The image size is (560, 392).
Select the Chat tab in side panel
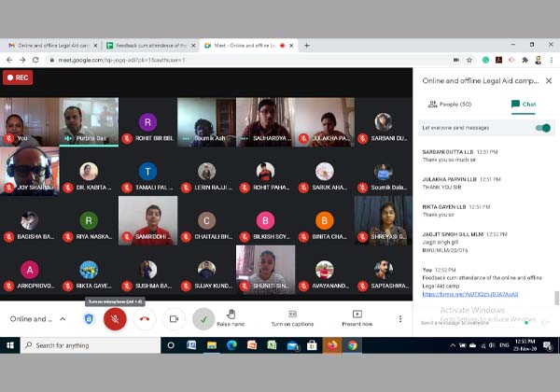pos(522,105)
